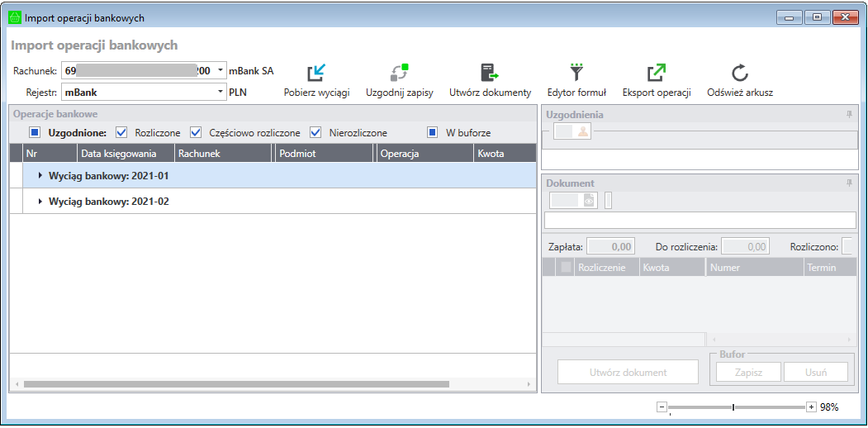Viewport: 868px width, 428px height.
Task: Click the Pobierz wyciągi download icon
Action: pos(316,74)
